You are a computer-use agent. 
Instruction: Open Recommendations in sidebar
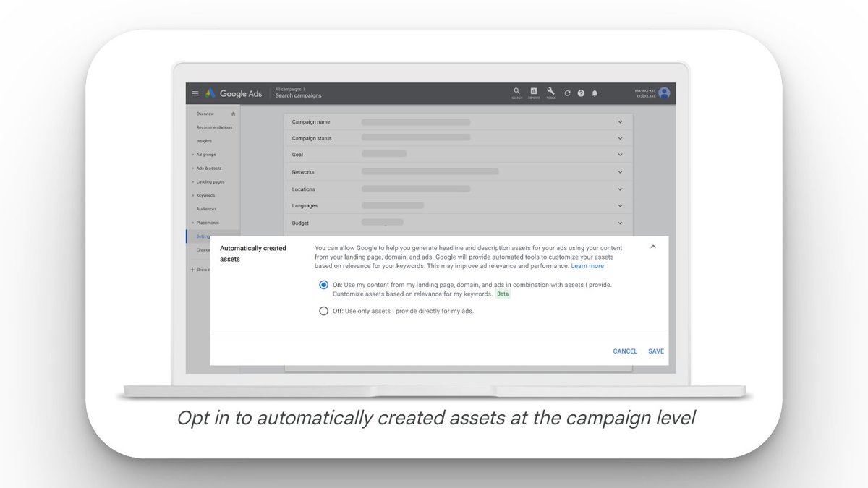(x=214, y=127)
